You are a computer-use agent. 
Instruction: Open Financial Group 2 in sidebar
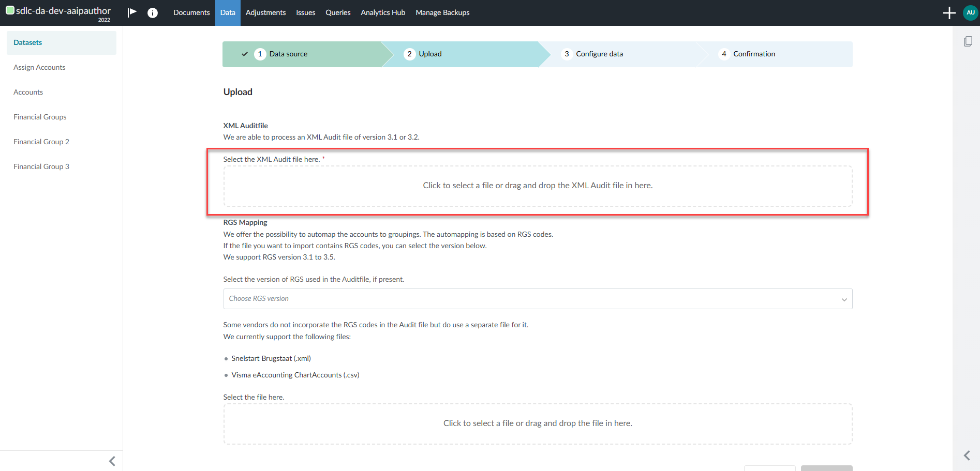click(x=41, y=142)
